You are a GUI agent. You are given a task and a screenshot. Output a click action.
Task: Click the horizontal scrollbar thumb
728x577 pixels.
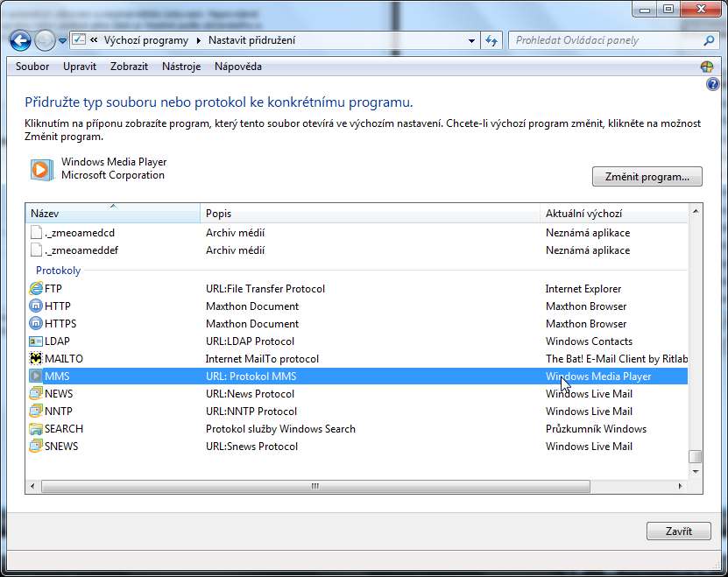(x=315, y=486)
